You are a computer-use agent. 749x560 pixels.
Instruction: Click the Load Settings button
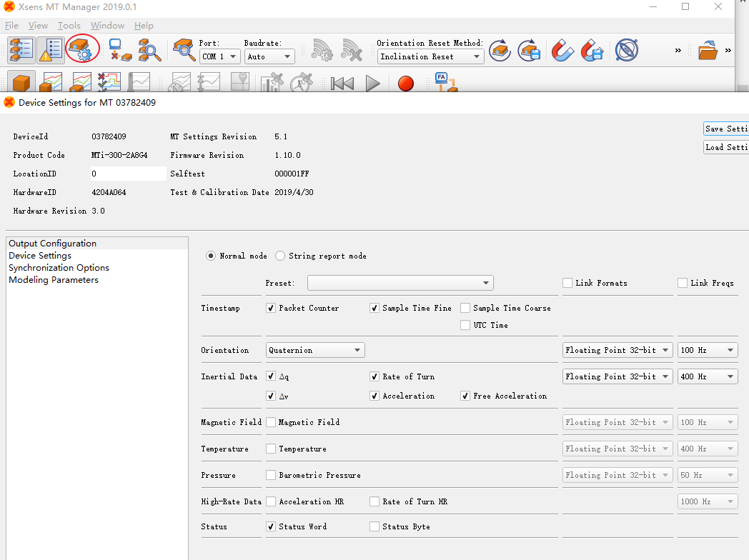[725, 148]
